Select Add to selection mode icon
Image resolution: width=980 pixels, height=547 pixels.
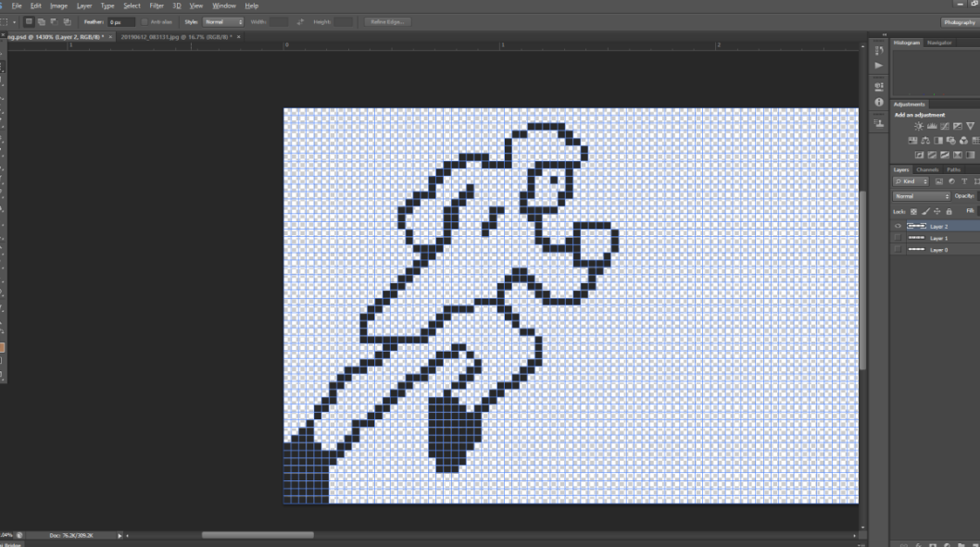42,22
